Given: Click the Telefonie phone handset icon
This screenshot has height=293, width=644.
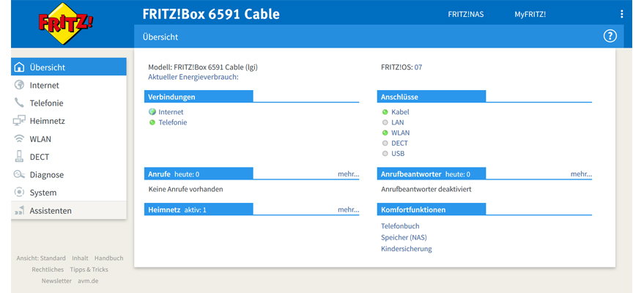Looking at the screenshot, I should [20, 103].
